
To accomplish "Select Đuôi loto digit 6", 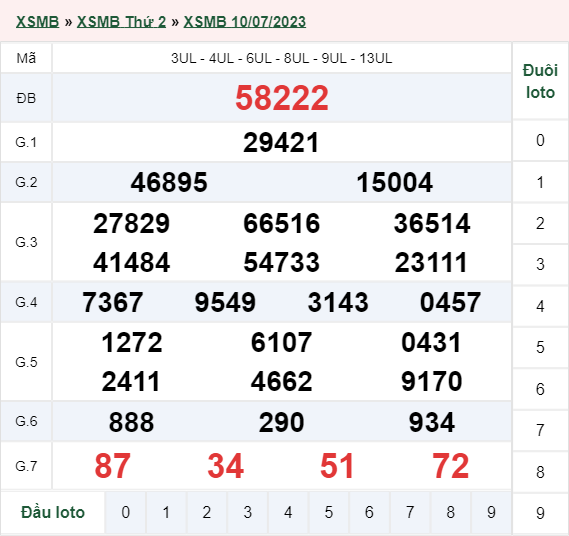I will point(540,389).
